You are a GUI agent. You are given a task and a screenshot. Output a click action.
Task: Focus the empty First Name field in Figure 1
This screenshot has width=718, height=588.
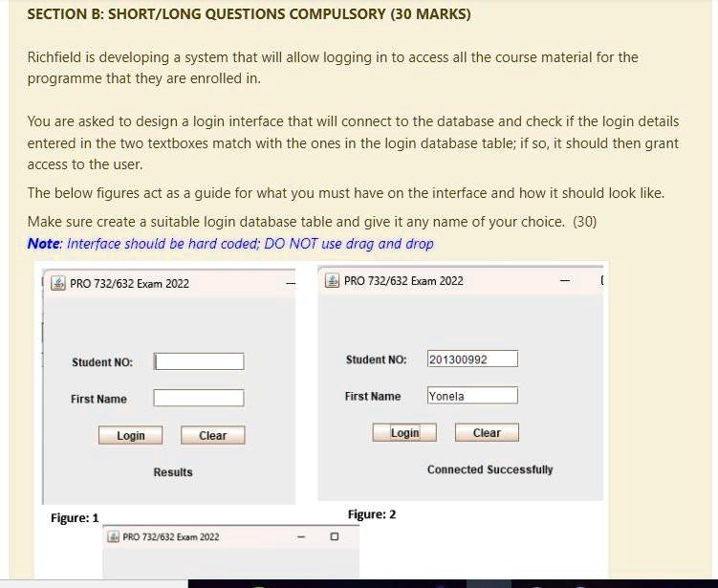pyautogui.click(x=199, y=398)
